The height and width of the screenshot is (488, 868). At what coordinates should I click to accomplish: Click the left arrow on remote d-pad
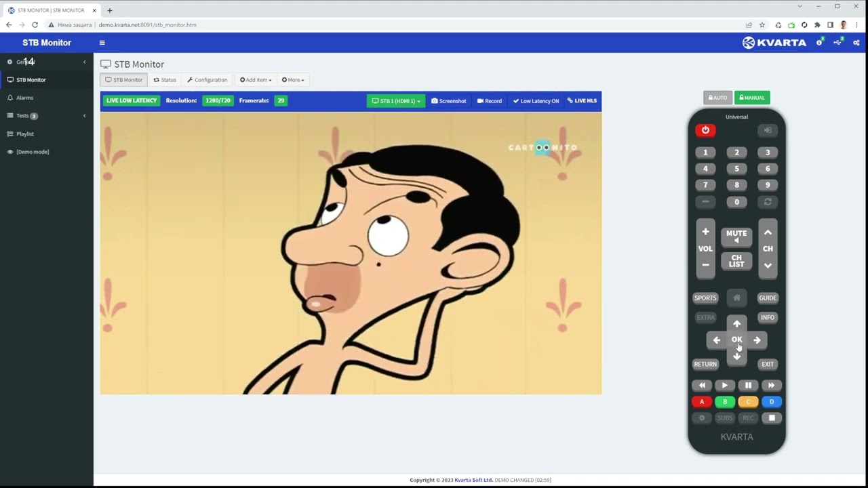(x=717, y=340)
